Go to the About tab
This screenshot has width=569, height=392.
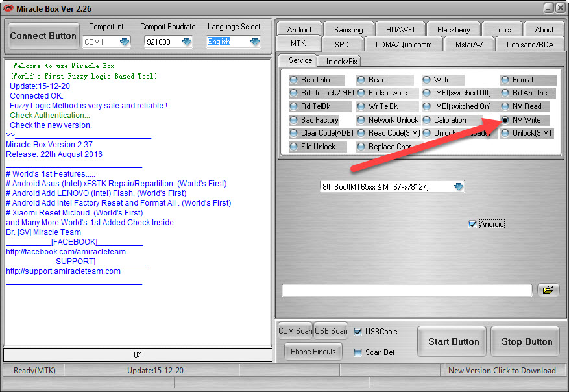click(544, 30)
